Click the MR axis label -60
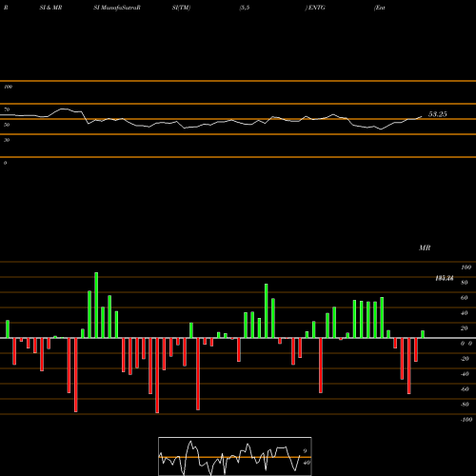Viewport: 476px width, 476px height. click(465, 389)
